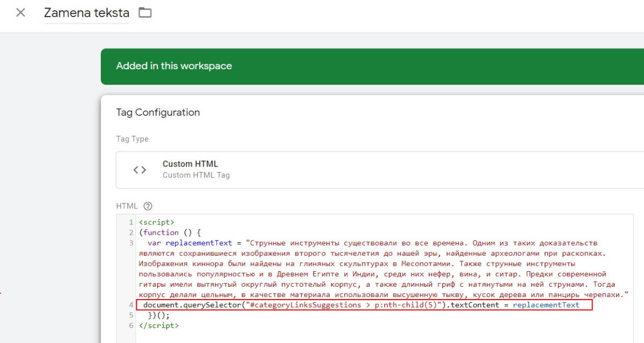
Task: Click the HTML field label
Action: click(127, 206)
